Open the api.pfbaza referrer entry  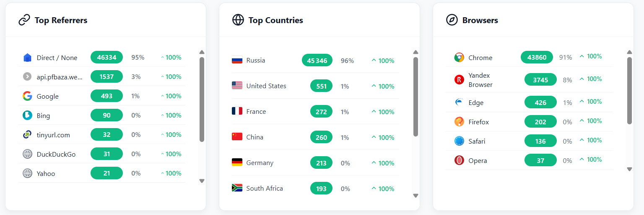pyautogui.click(x=60, y=77)
